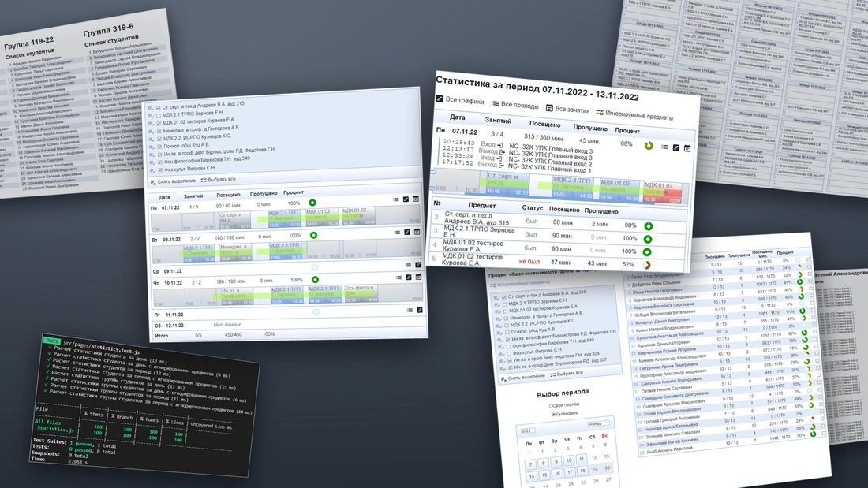The image size is (868, 488).
Task: Click calendar icon in weekly panel Пн 07.11.22 row
Action: (x=416, y=199)
